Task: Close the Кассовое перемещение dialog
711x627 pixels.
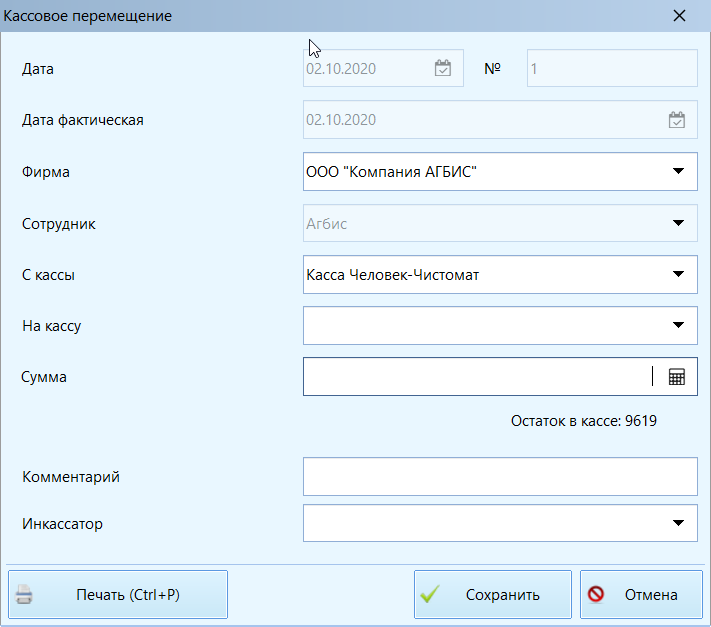Action: click(680, 16)
